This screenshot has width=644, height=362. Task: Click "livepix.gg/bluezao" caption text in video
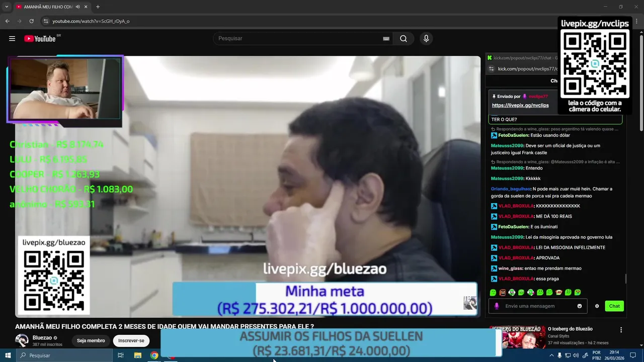coord(325,269)
